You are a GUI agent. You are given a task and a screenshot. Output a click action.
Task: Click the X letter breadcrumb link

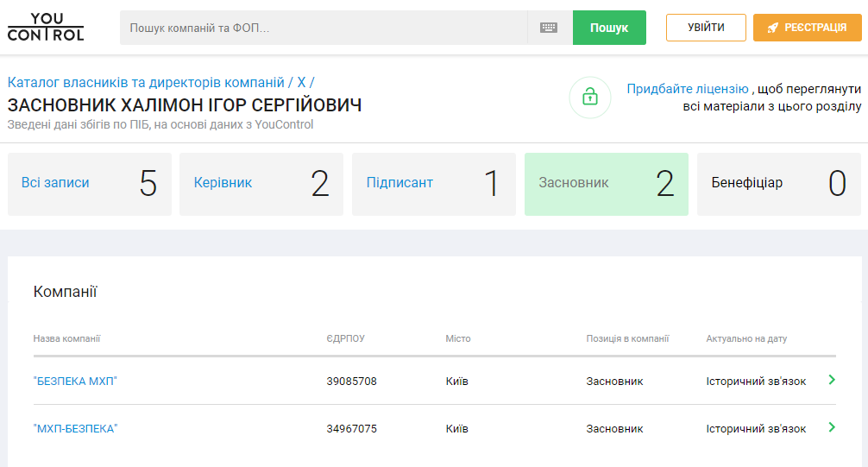301,83
